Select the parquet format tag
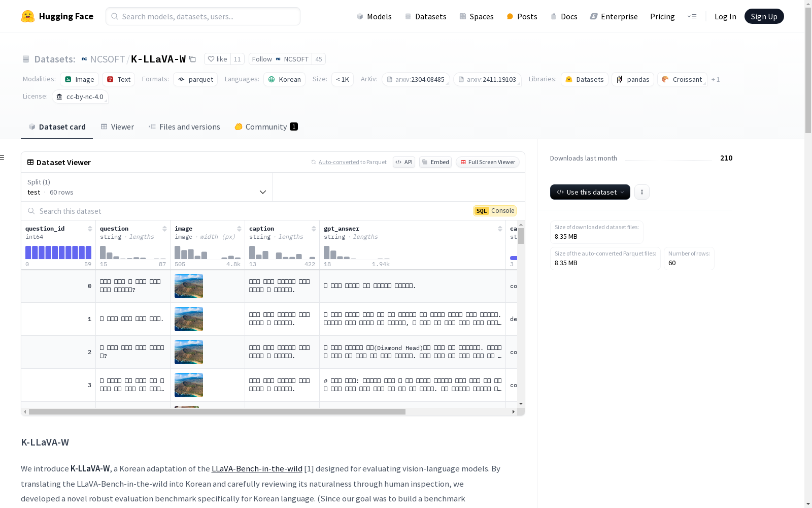This screenshot has width=812, height=508. coord(195,79)
